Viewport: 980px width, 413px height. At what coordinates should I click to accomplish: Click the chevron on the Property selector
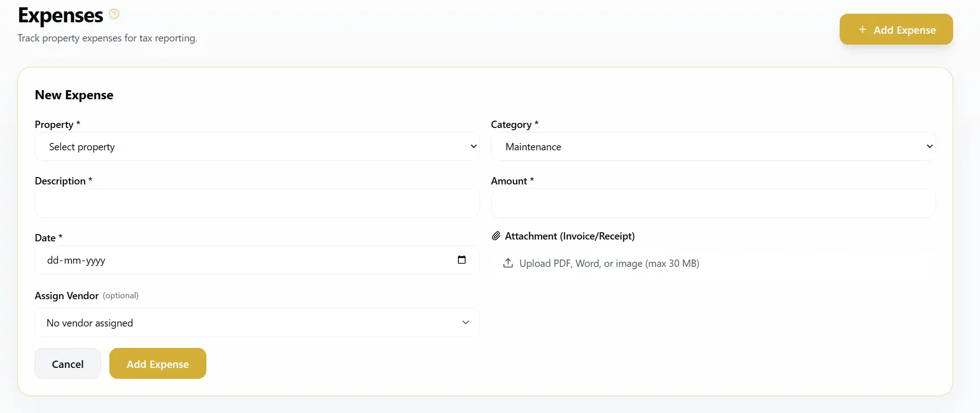coord(474,147)
